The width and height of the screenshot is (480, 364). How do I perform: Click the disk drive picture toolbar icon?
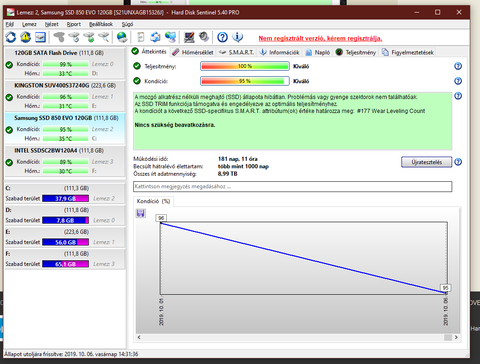(x=40, y=37)
